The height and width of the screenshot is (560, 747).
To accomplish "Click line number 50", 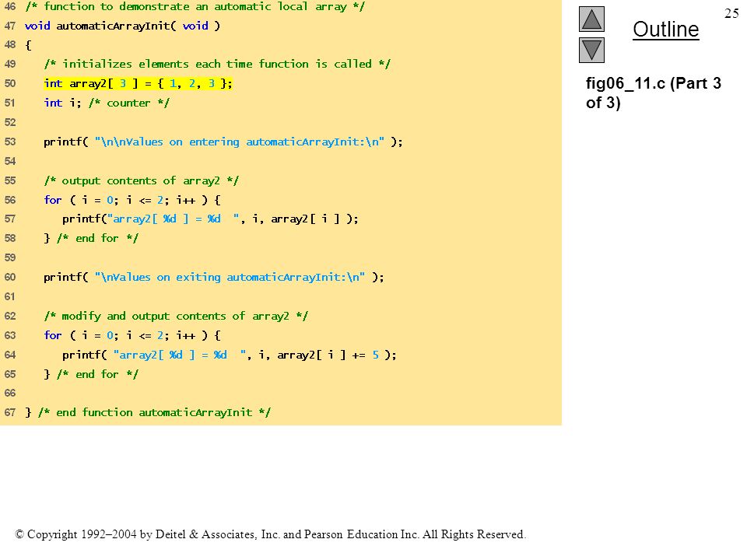I will [10, 83].
